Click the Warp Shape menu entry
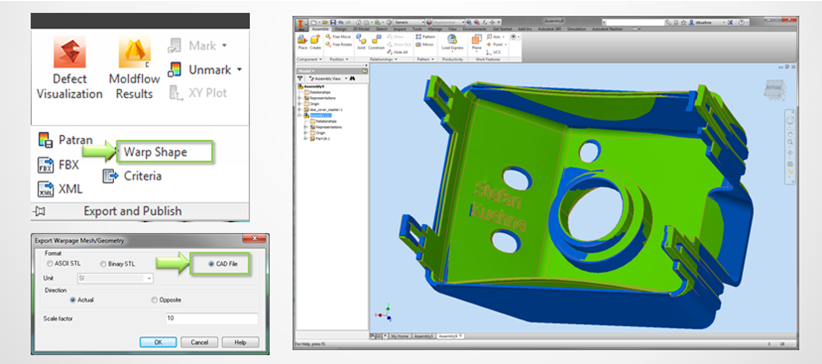822x364 pixels. coord(164,152)
